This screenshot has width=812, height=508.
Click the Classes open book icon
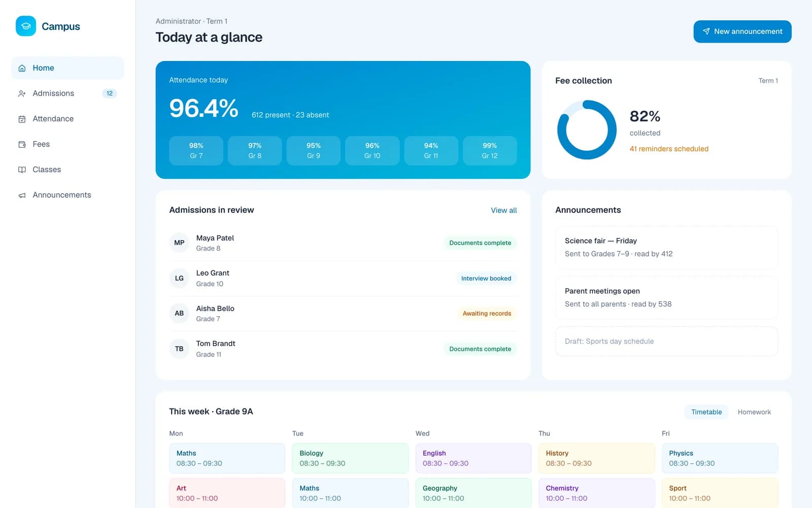(22, 170)
